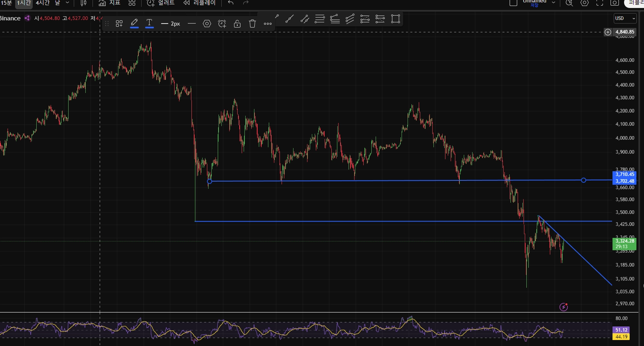The height and width of the screenshot is (346, 644).
Task: Open the quick search icon
Action: [x=569, y=3]
